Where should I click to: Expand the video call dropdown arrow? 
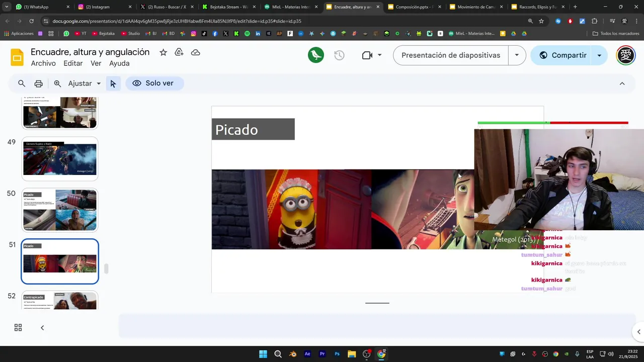(379, 55)
